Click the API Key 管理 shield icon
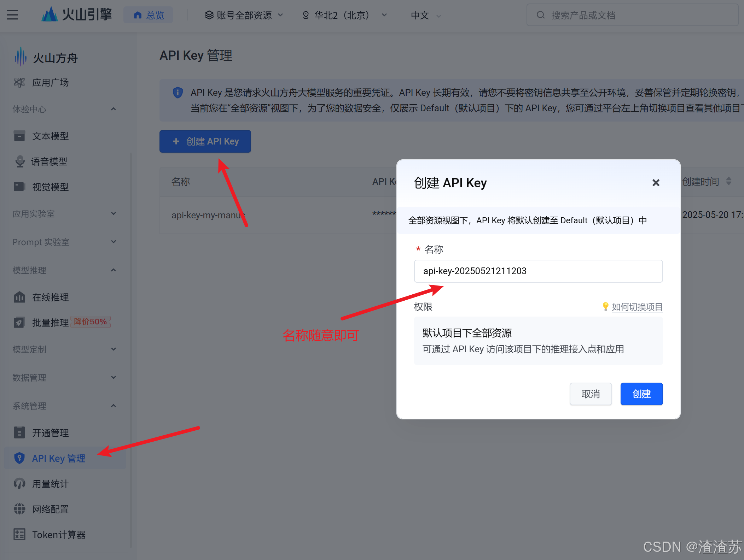 [x=19, y=458]
